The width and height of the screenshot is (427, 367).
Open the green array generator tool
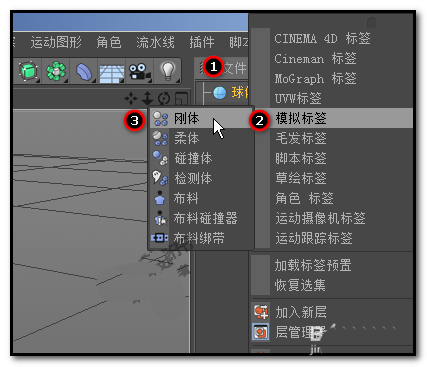pos(56,71)
